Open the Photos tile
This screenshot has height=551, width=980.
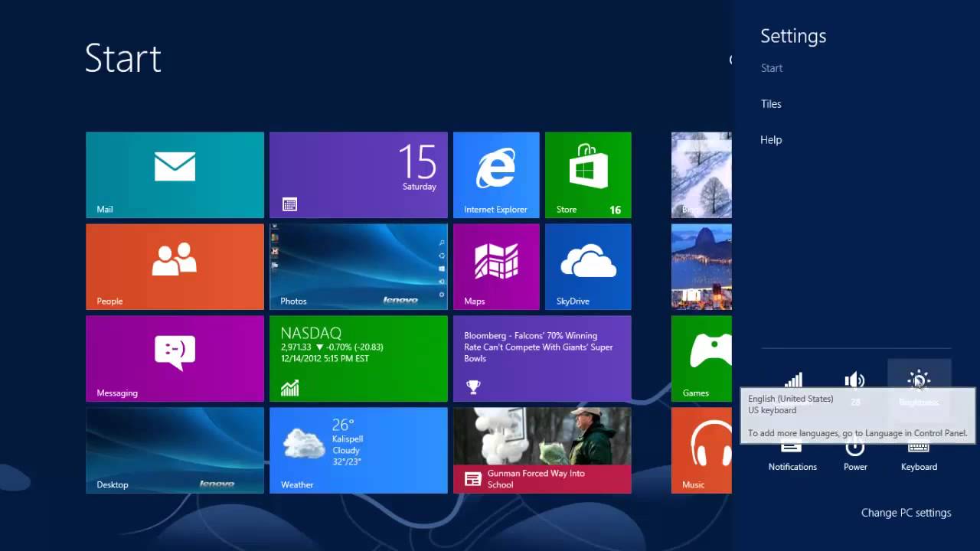point(358,266)
